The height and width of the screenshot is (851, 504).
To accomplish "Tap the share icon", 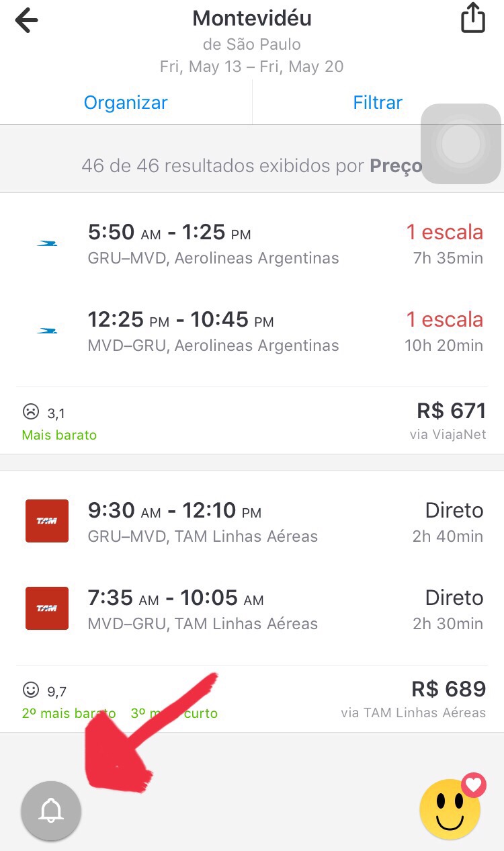I will pos(472,18).
